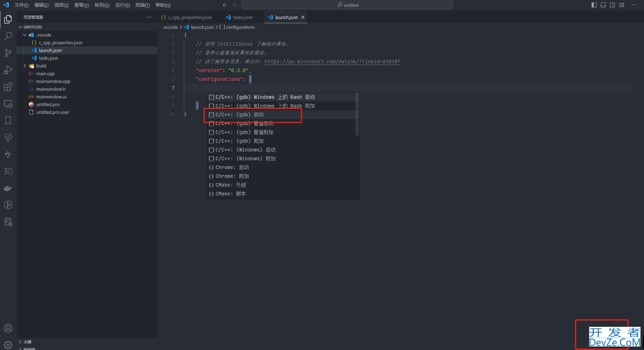Click configurations breadcrumb segment
Viewport: 644px width, 350px height.
click(x=240, y=27)
